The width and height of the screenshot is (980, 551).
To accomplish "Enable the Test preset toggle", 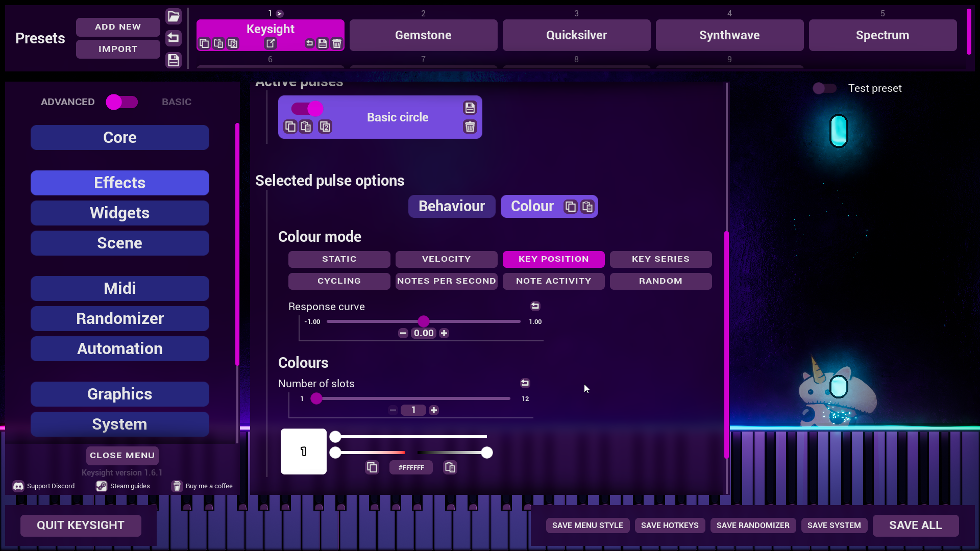I will [x=825, y=88].
